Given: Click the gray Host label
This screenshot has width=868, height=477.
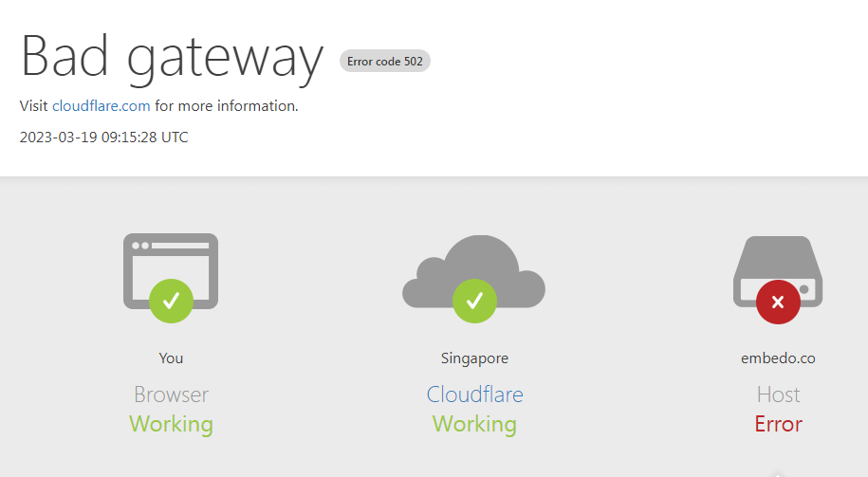Looking at the screenshot, I should tap(778, 394).
